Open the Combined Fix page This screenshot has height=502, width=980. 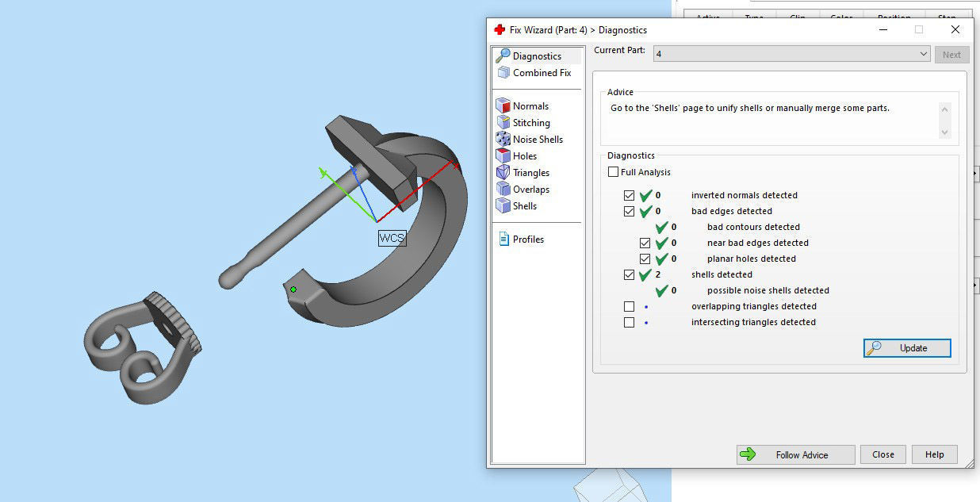point(533,73)
